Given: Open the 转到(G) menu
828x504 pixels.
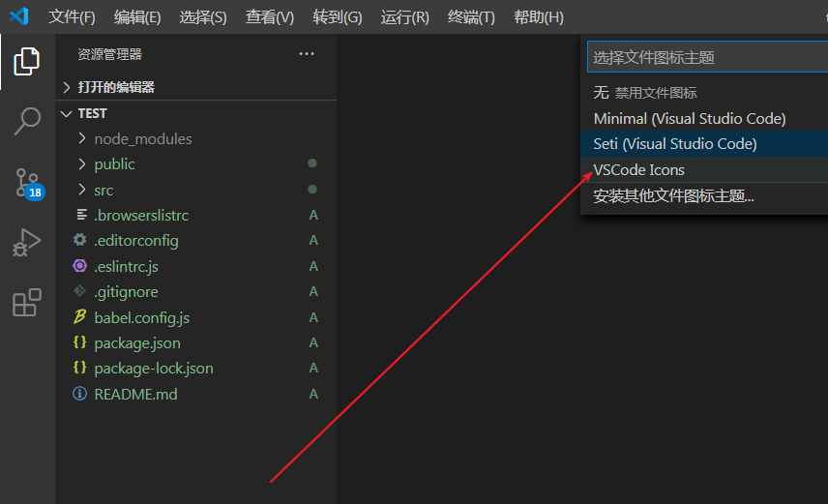Looking at the screenshot, I should pos(337,17).
